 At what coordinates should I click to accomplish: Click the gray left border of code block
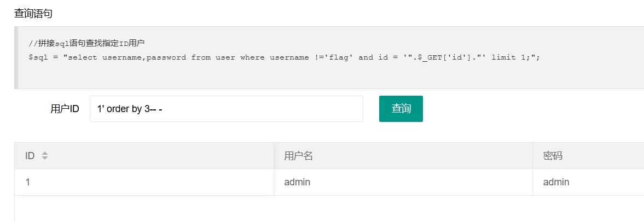tap(16, 57)
